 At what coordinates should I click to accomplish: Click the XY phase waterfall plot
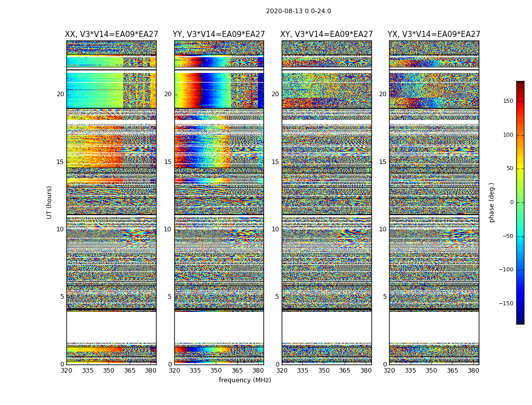click(326, 202)
